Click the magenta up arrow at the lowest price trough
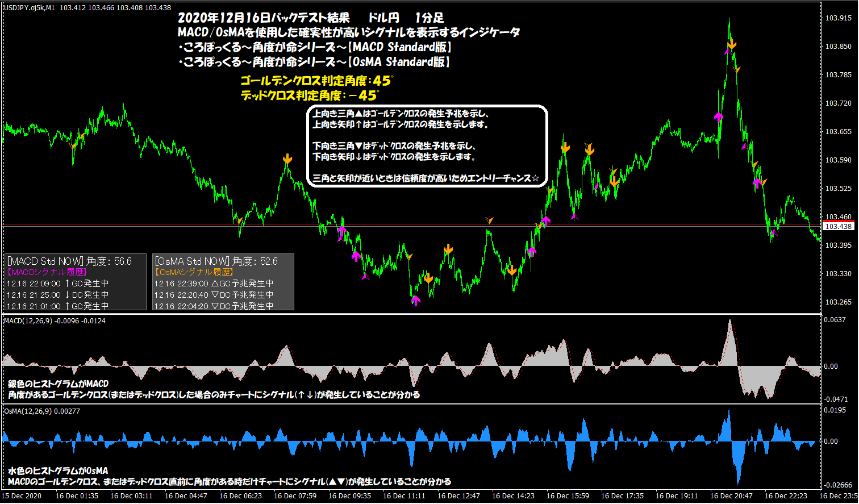The image size is (859, 504). pos(416,300)
